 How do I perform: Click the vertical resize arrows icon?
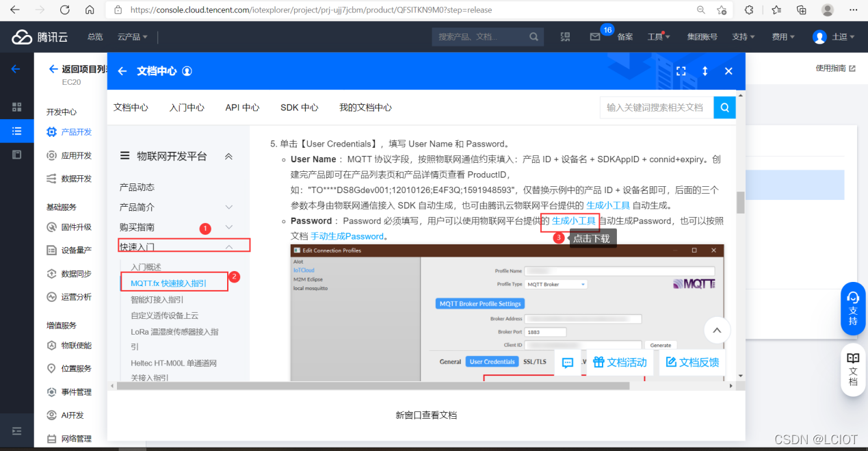click(x=705, y=71)
